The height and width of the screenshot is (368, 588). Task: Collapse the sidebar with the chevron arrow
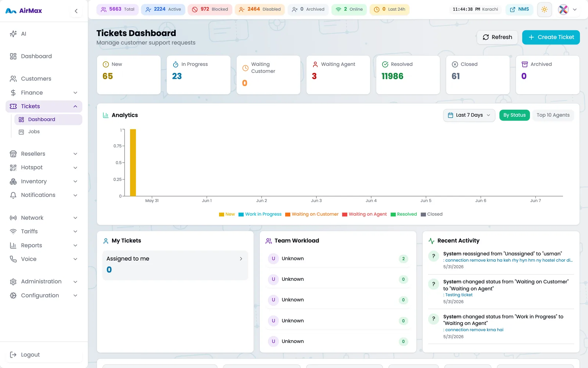76,11
